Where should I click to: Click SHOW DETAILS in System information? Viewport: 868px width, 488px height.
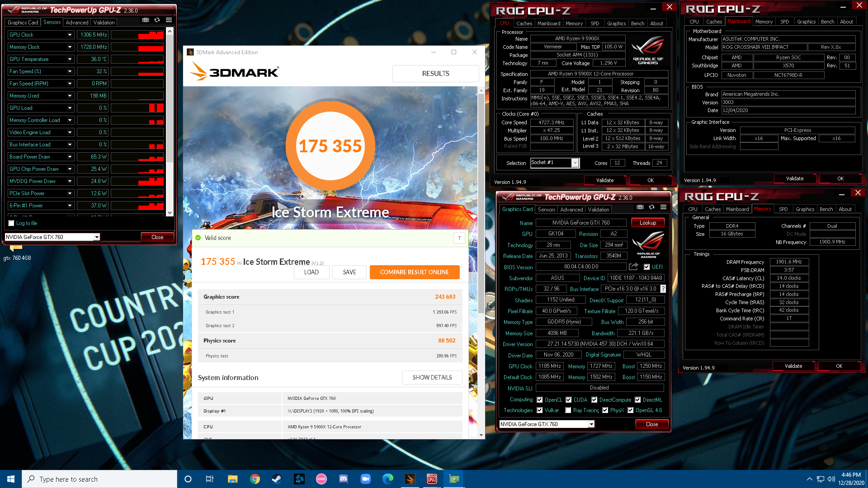[432, 377]
